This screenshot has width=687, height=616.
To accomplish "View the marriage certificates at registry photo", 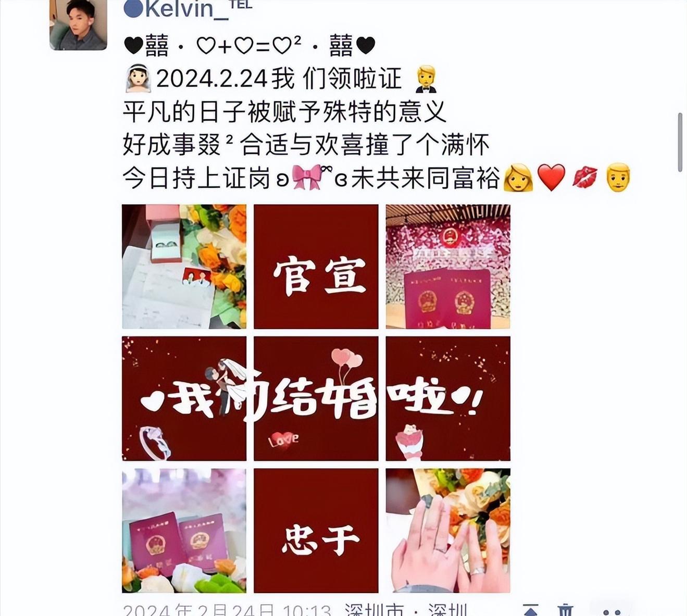I will pos(448,266).
